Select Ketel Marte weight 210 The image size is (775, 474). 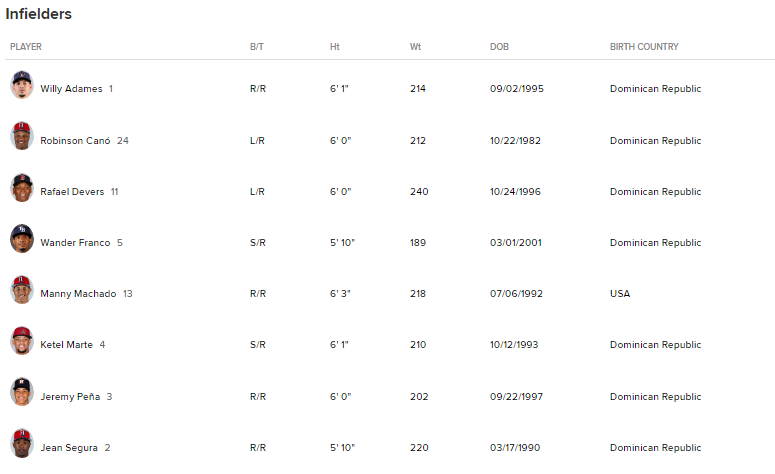(x=418, y=345)
